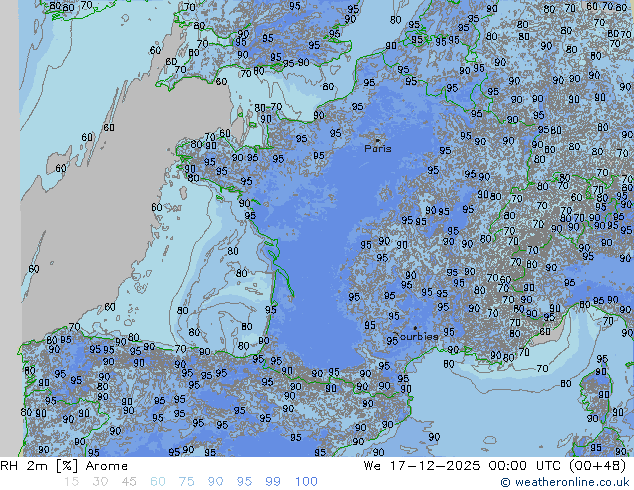The height and width of the screenshot is (490, 634).
Task: Click legend value 45
Action: (x=129, y=482)
